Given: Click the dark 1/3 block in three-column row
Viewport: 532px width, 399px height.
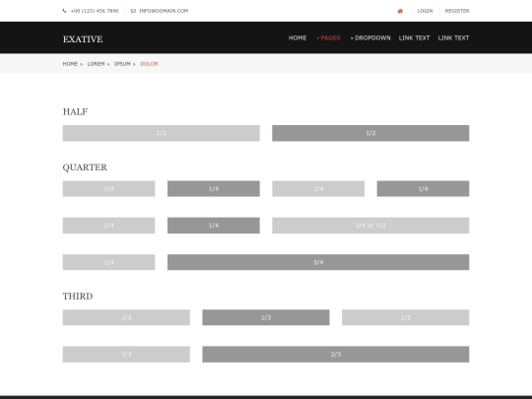Looking at the screenshot, I should click(x=266, y=317).
